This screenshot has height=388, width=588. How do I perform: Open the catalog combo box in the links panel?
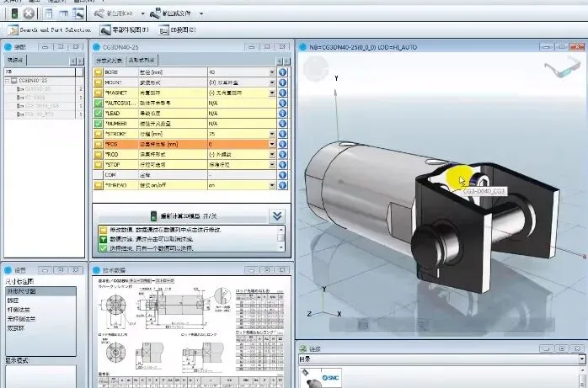(x=441, y=359)
